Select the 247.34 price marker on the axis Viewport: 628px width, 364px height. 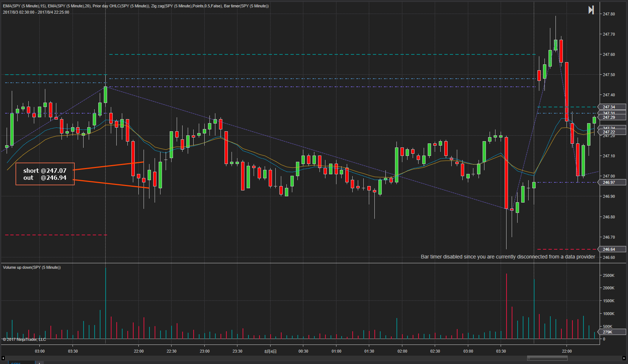(x=612, y=107)
